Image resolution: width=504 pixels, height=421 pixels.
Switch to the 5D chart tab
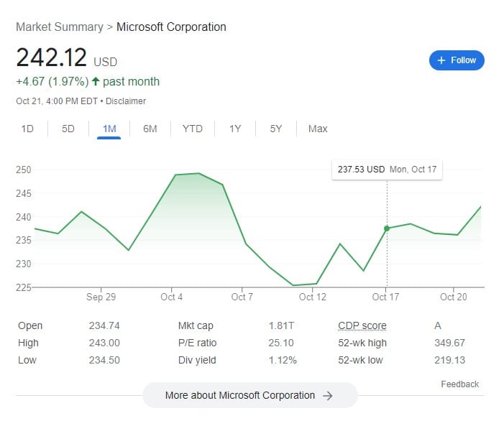[x=68, y=129]
